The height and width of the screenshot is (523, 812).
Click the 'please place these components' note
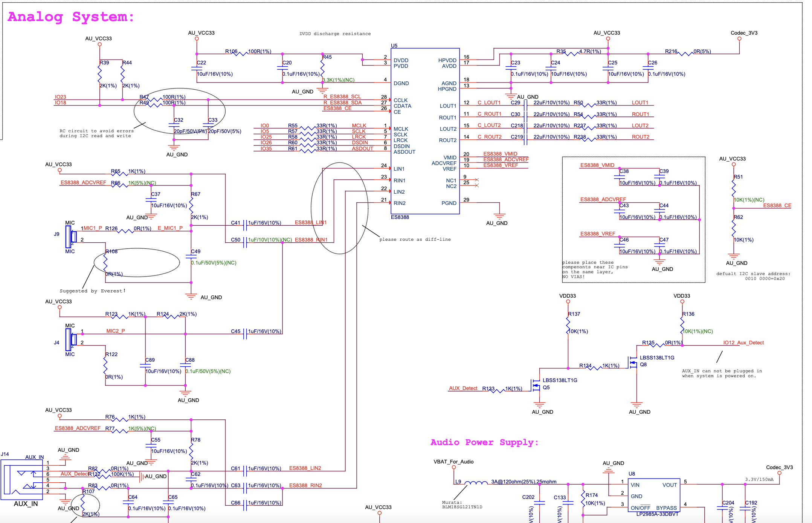tap(595, 269)
